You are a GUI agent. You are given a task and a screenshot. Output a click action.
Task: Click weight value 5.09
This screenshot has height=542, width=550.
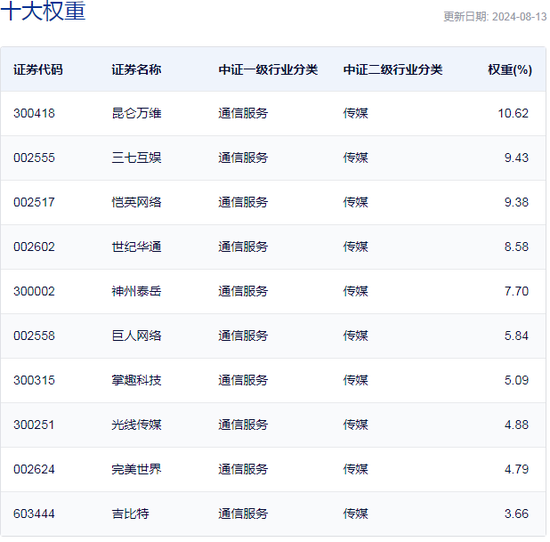516,381
